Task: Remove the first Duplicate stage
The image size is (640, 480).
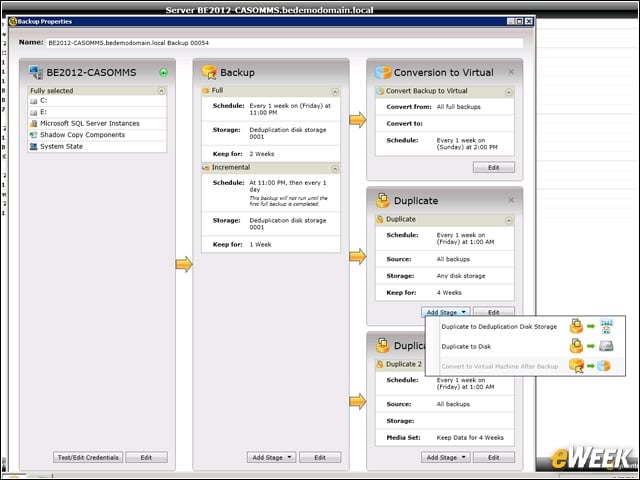Action: [x=511, y=200]
